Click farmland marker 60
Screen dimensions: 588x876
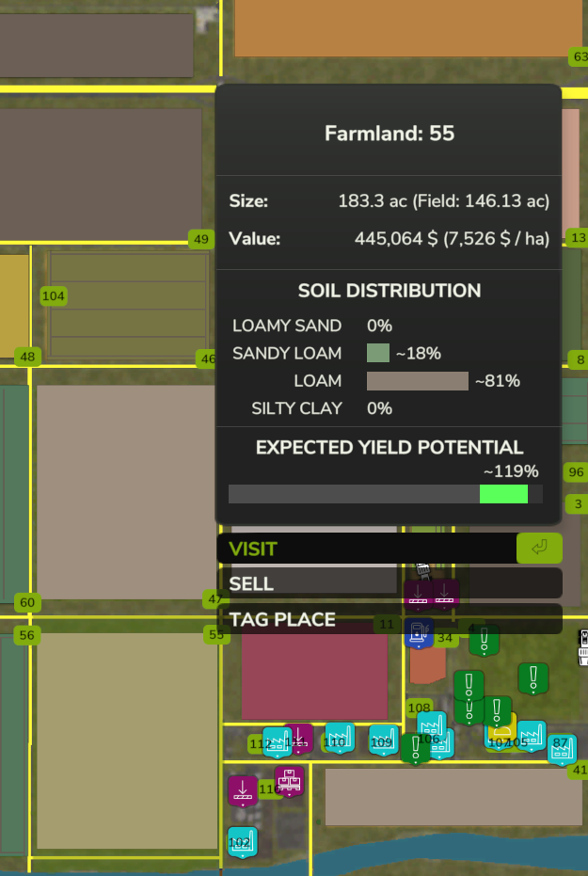coord(27,602)
